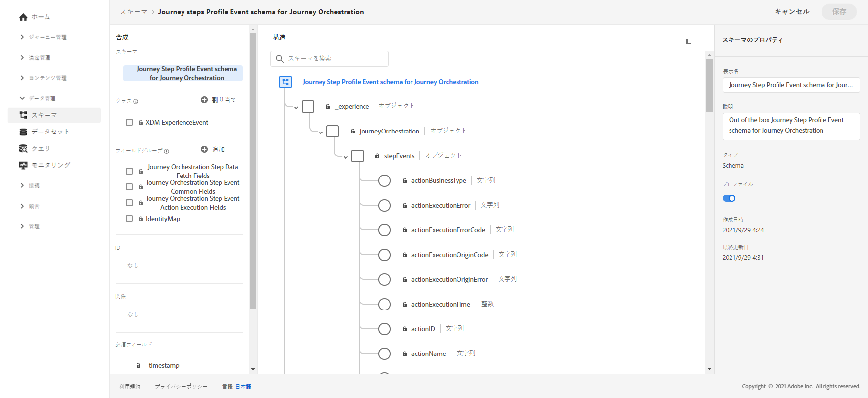Check the XDM ExperienceEvent checkbox
The image size is (868, 398).
click(129, 122)
